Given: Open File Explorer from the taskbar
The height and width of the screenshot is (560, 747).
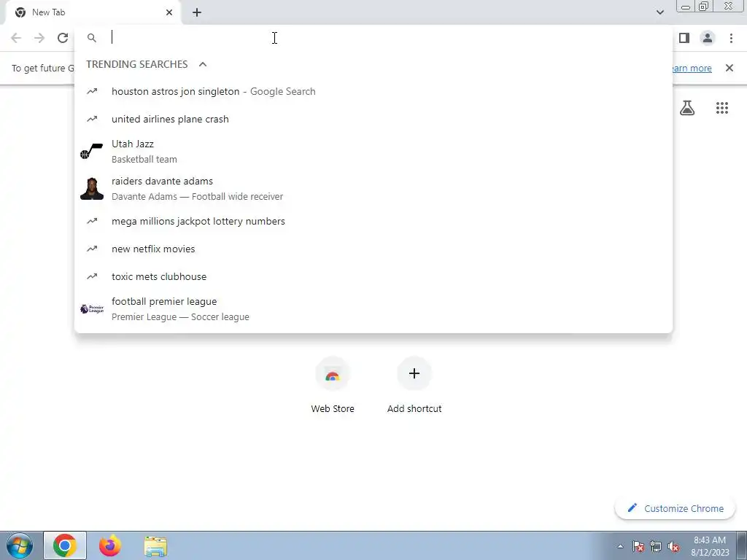Looking at the screenshot, I should (156, 546).
